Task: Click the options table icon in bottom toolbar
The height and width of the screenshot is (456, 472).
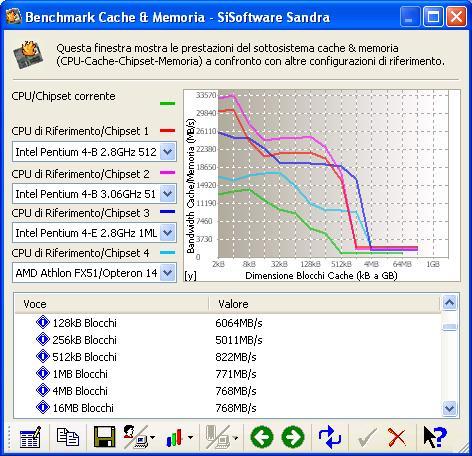Action: coord(30,437)
